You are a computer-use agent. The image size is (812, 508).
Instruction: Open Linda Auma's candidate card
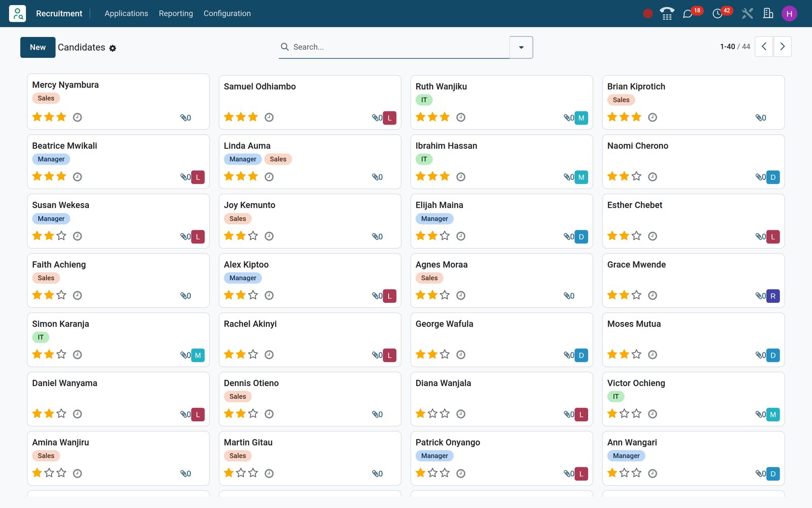pyautogui.click(x=310, y=162)
